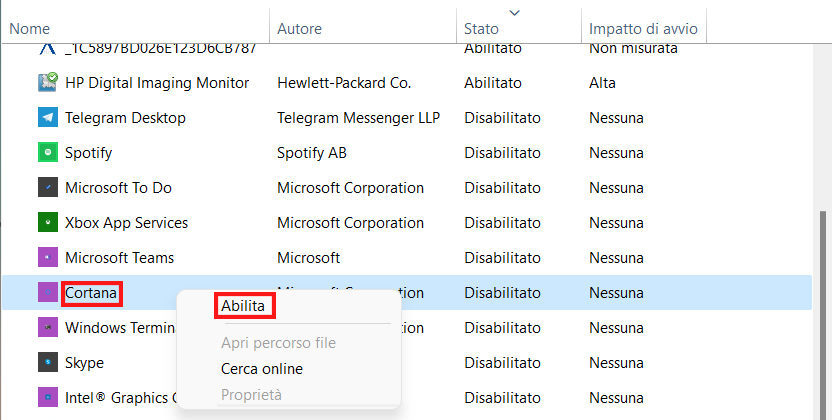Select the Telegram Desktop row name

coord(125,118)
